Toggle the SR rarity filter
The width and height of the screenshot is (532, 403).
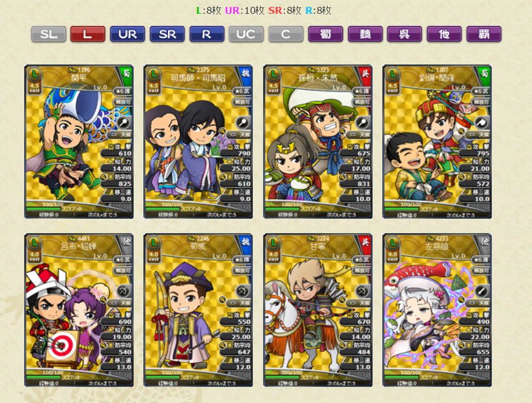167,35
